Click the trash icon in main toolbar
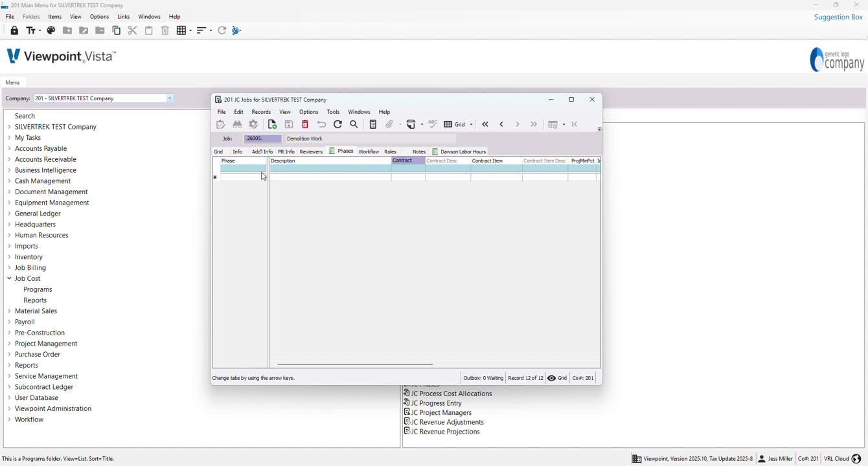Viewport: 868px width, 466px height. click(x=165, y=30)
